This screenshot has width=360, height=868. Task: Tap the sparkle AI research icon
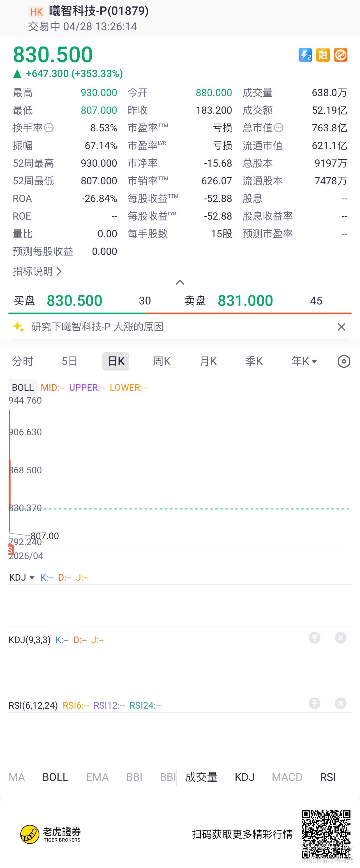(19, 327)
